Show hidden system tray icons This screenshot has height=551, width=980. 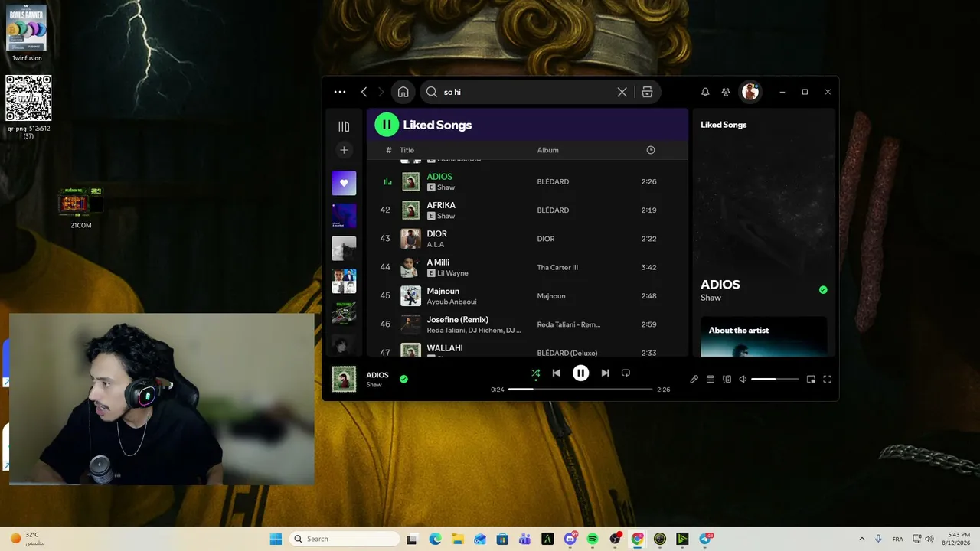(x=861, y=539)
